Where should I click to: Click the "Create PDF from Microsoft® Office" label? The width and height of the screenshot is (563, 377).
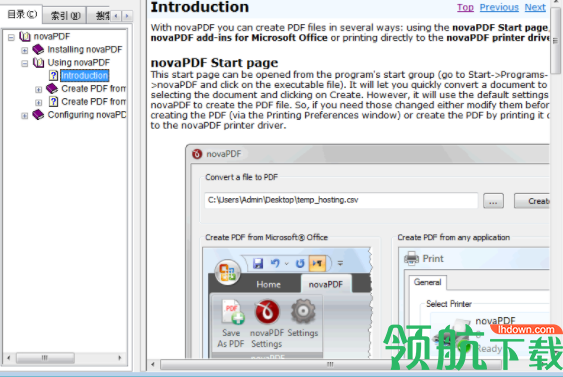(x=266, y=237)
